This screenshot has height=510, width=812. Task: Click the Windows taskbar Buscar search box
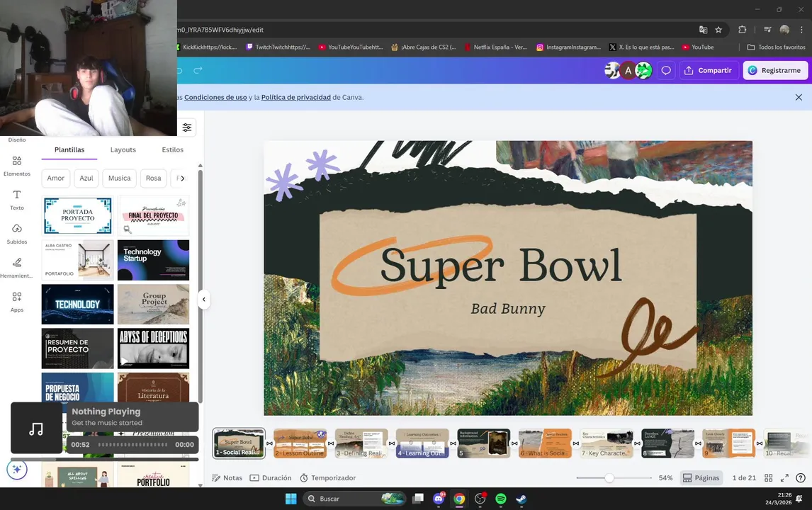pos(355,499)
